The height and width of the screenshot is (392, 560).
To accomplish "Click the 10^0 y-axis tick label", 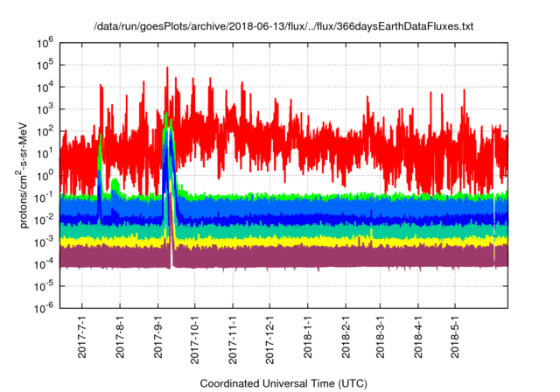I will (45, 176).
